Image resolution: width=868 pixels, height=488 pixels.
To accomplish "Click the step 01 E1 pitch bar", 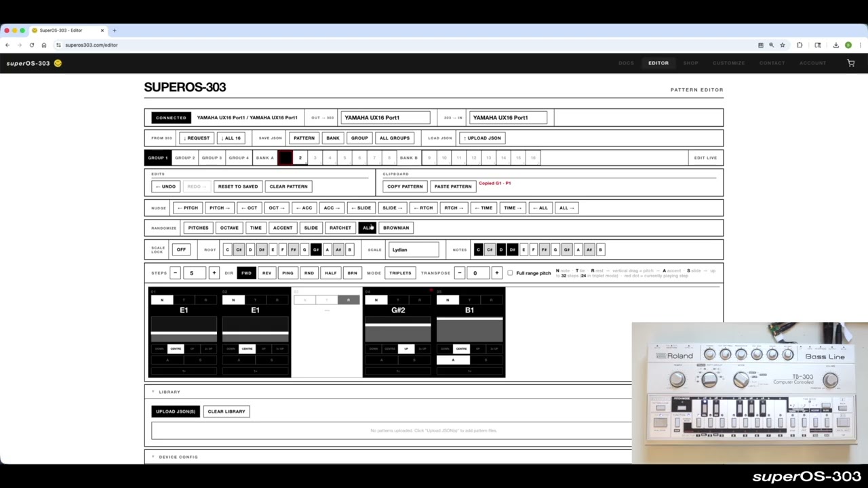I will click(184, 329).
